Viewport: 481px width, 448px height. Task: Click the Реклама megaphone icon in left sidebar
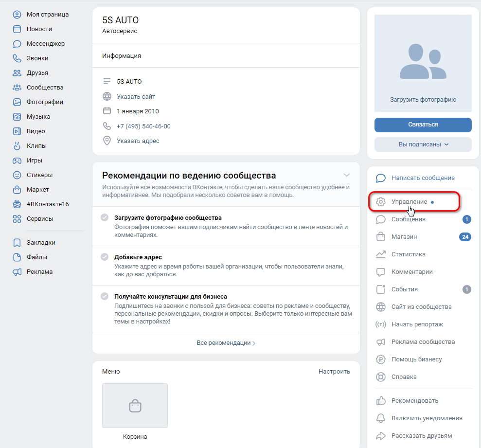point(17,272)
